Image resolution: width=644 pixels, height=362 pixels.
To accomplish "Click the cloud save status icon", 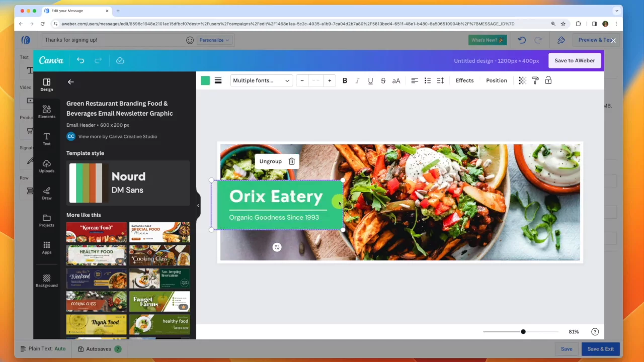I will click(x=120, y=60).
